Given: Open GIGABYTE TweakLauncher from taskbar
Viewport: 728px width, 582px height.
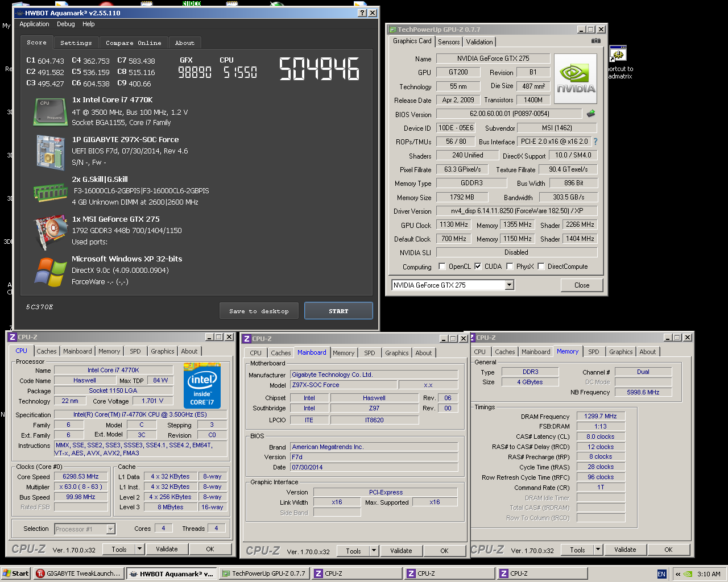Looking at the screenshot, I should [78, 573].
